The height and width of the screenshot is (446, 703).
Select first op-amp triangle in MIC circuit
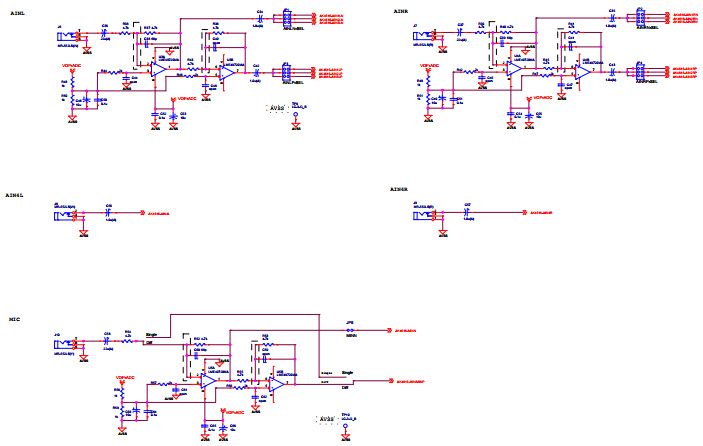(x=209, y=382)
